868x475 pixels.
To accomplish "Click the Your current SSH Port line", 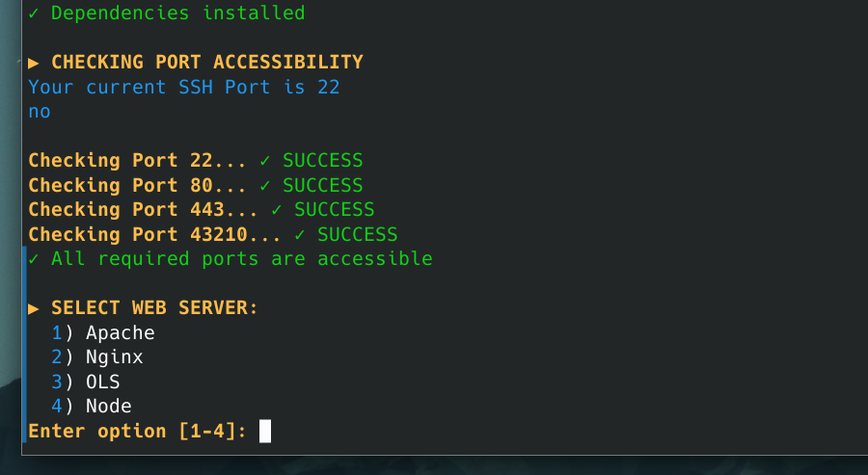I will coord(183,87).
